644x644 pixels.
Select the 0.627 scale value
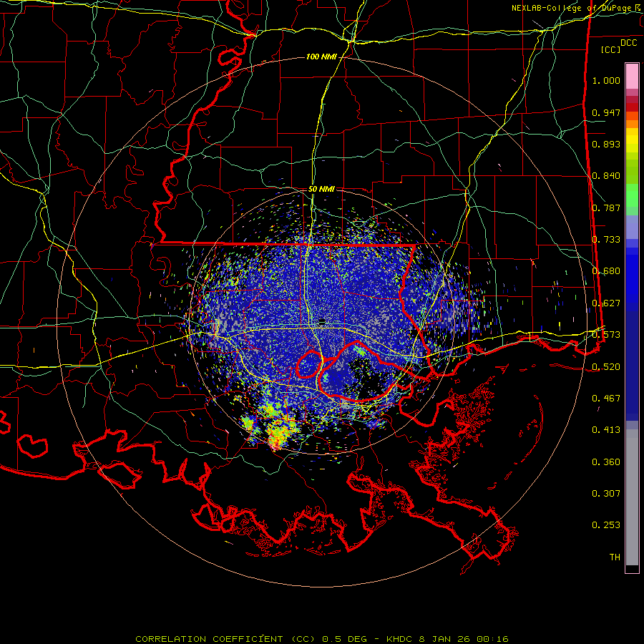coord(606,303)
